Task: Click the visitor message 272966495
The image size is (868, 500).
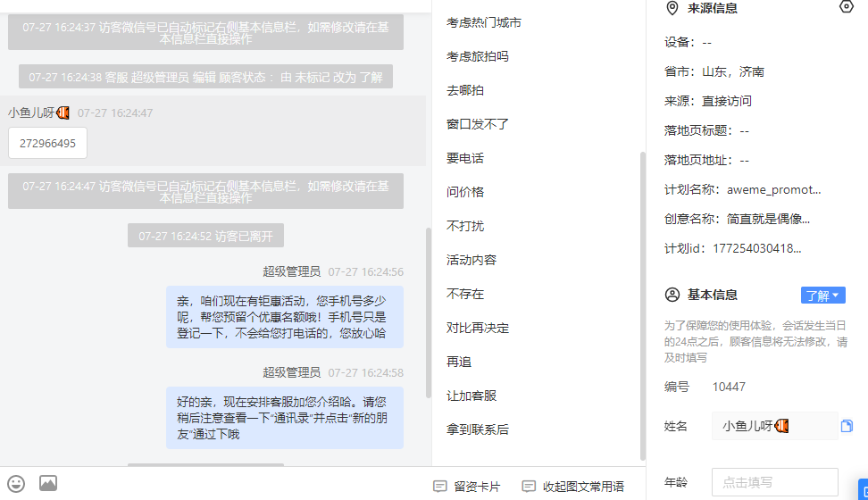Action: (x=47, y=144)
